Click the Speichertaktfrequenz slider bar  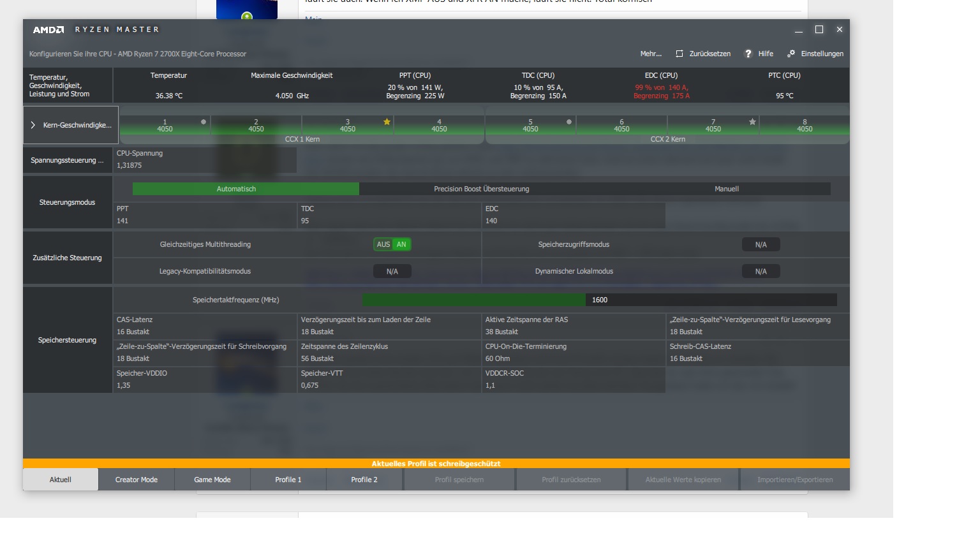(599, 300)
